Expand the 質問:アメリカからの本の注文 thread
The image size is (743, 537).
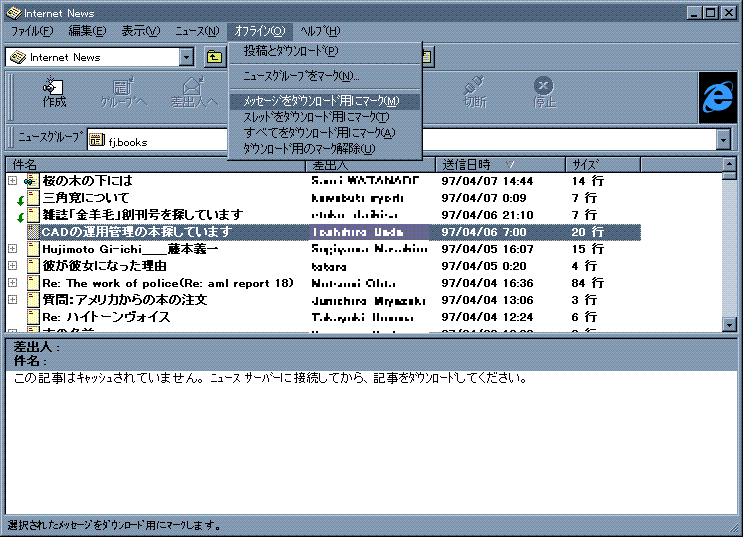point(12,300)
